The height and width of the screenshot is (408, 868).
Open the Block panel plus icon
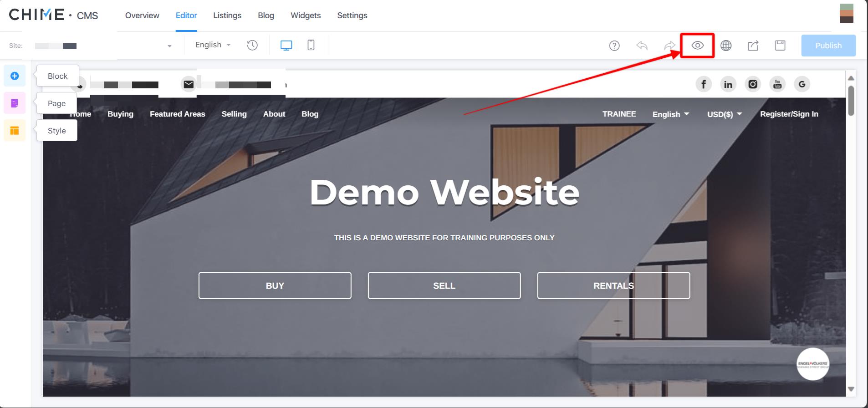(x=15, y=76)
